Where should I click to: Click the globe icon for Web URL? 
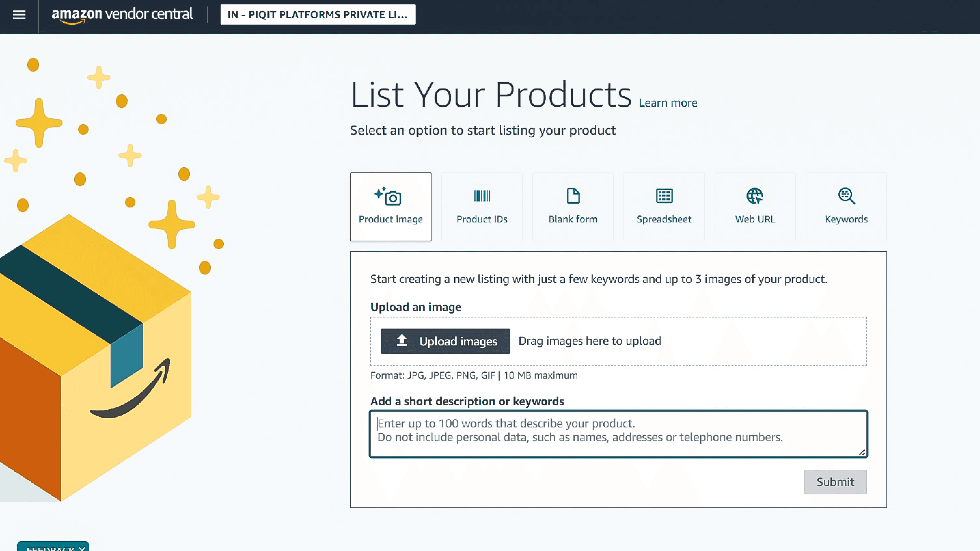pos(755,196)
